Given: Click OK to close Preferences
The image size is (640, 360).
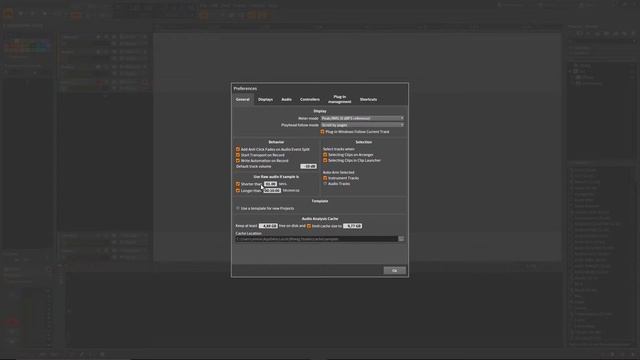Looking at the screenshot, I should [394, 270].
